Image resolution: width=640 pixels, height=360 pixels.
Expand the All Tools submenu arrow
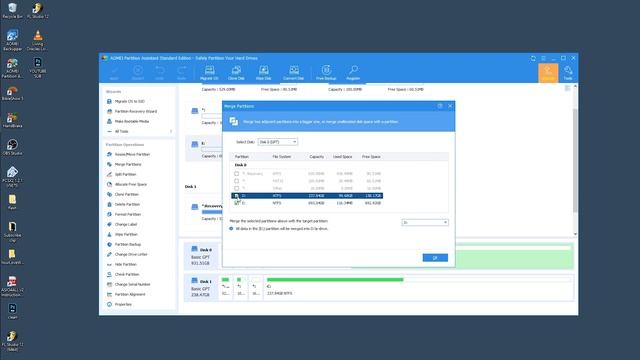pyautogui.click(x=171, y=131)
